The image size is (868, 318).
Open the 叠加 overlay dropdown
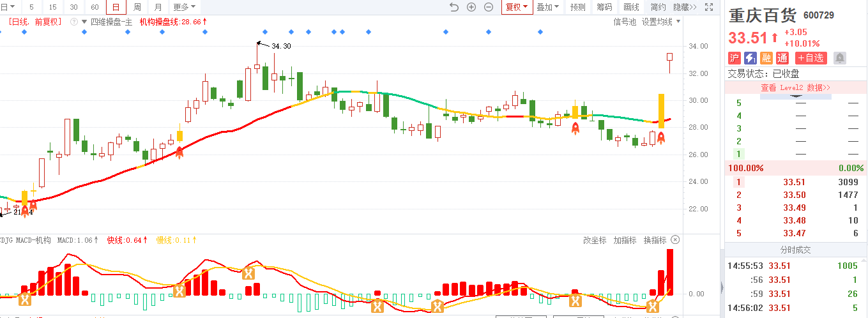(547, 7)
